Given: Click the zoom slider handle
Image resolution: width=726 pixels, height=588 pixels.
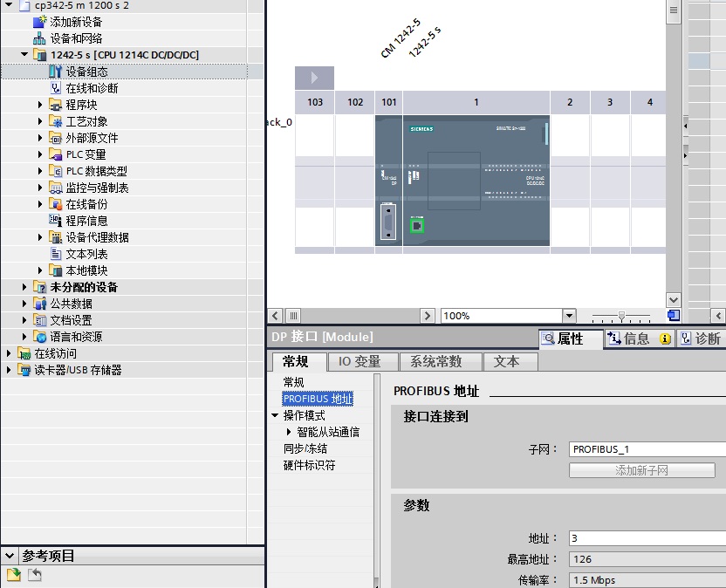Looking at the screenshot, I should 622,316.
